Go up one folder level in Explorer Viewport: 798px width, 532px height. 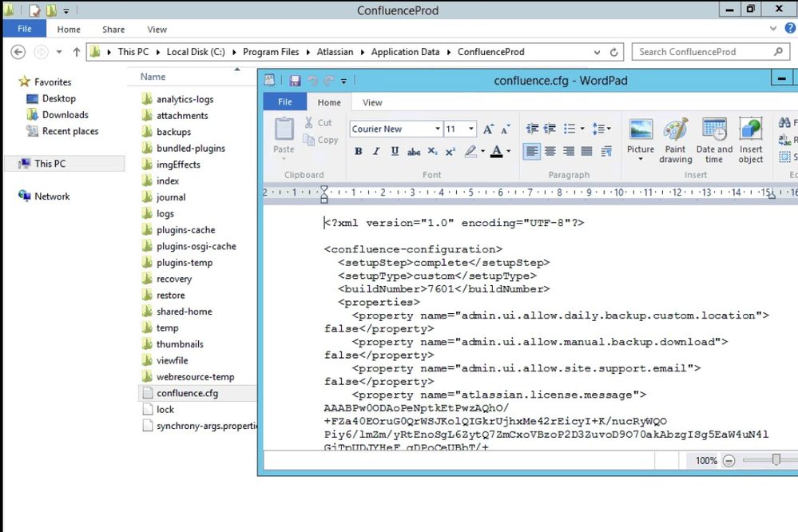click(77, 52)
